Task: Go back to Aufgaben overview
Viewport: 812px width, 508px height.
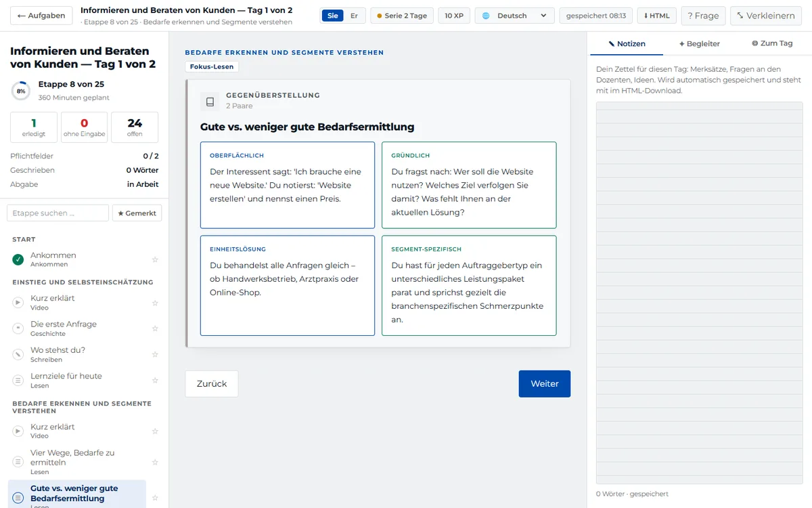Action: [41, 16]
